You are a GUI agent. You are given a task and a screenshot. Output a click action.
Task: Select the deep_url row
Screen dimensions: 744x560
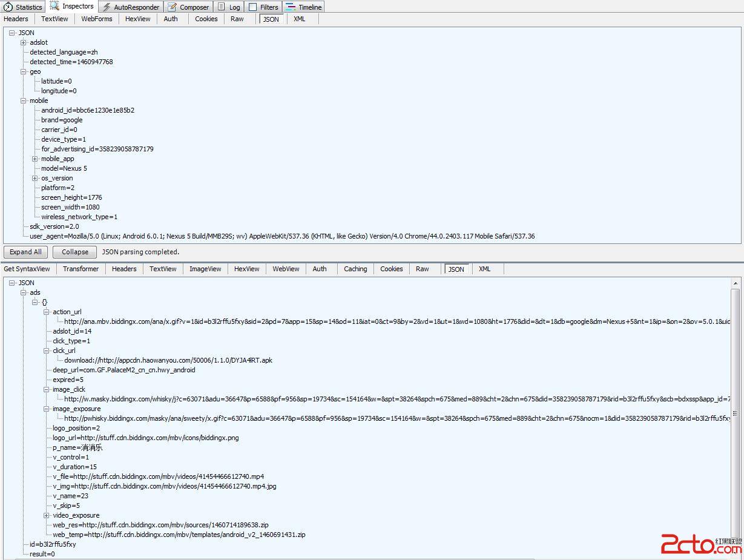point(124,370)
